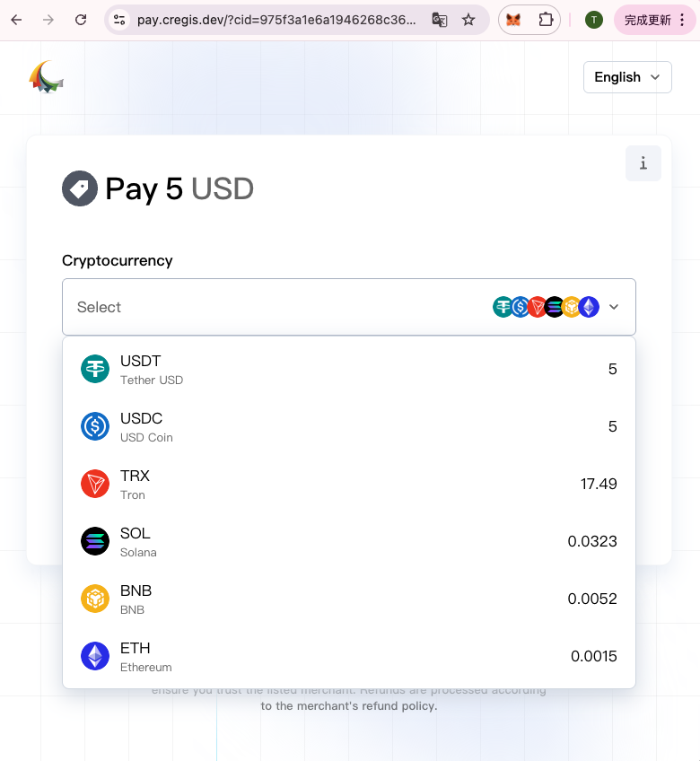The image size is (700, 761).
Task: Click the Tether USDT coin icon
Action: pyautogui.click(x=95, y=369)
